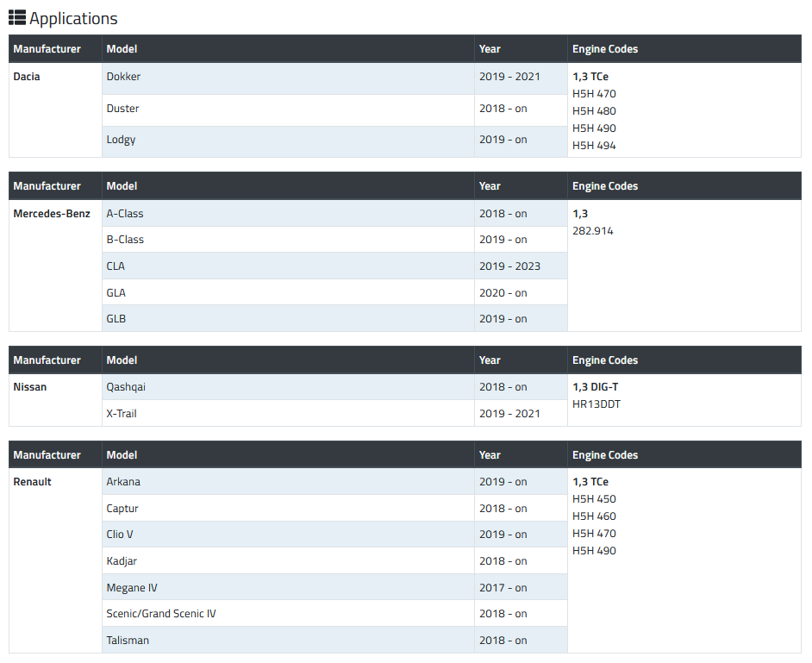
Task: Click the HR13DDT engine code
Action: point(597,404)
